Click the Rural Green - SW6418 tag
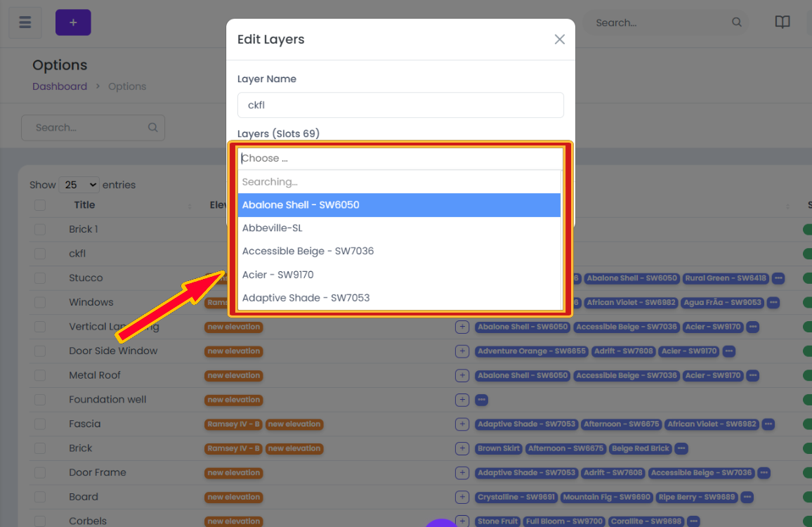Viewport: 812px width, 527px height. pyautogui.click(x=726, y=278)
